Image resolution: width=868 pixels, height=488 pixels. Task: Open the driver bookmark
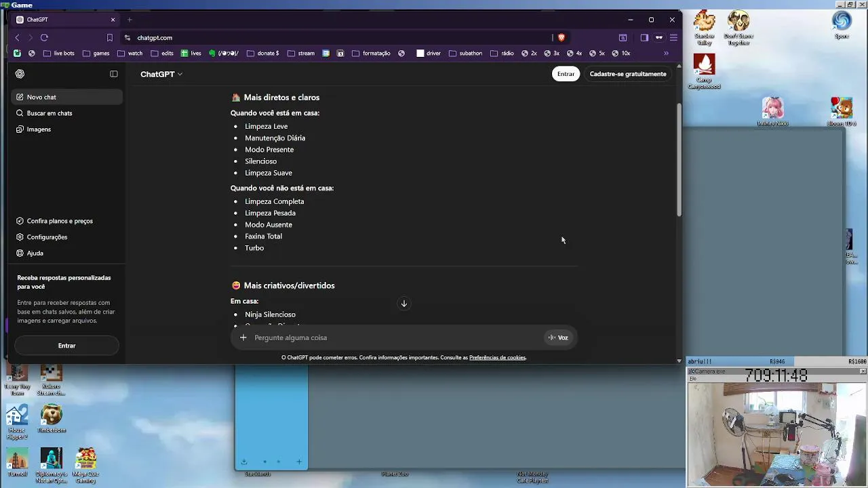429,54
